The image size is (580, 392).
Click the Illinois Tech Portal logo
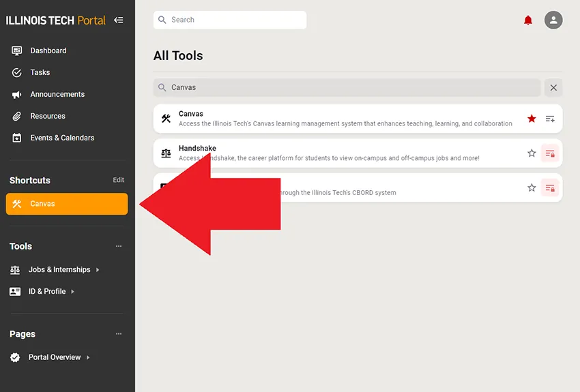click(55, 20)
